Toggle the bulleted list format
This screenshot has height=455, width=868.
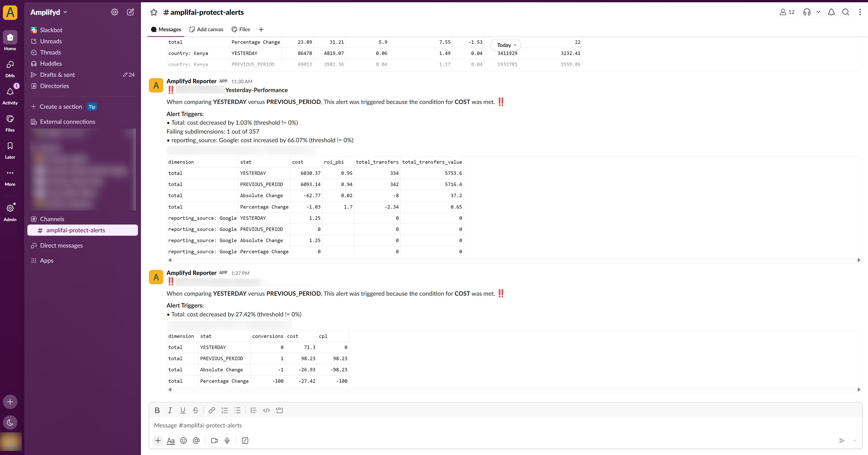(237, 410)
